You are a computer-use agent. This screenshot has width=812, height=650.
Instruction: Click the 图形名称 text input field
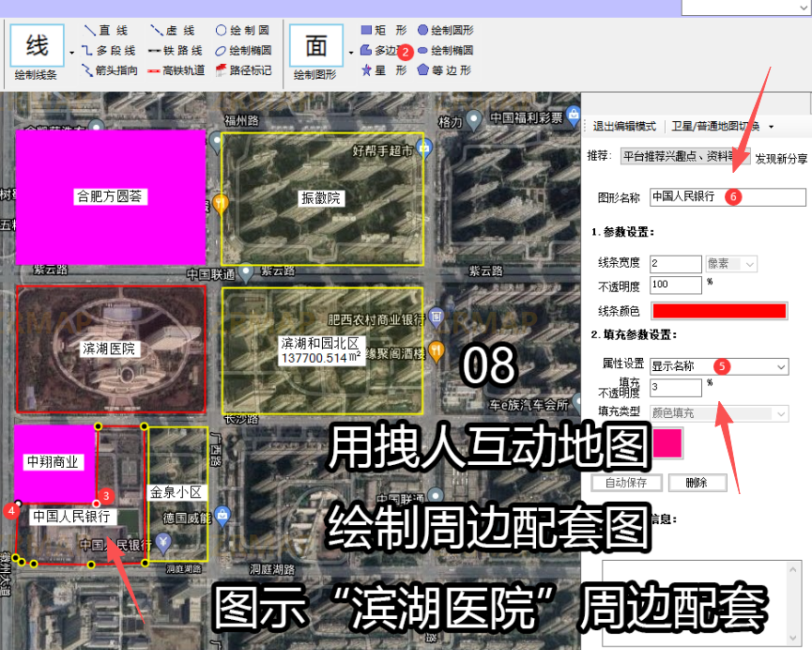[x=728, y=197]
